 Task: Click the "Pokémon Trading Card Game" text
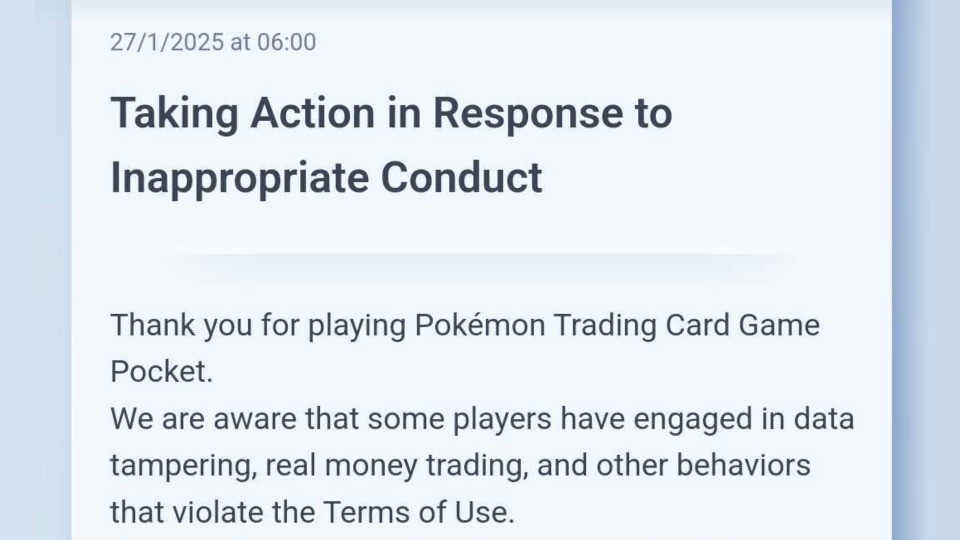coord(617,325)
